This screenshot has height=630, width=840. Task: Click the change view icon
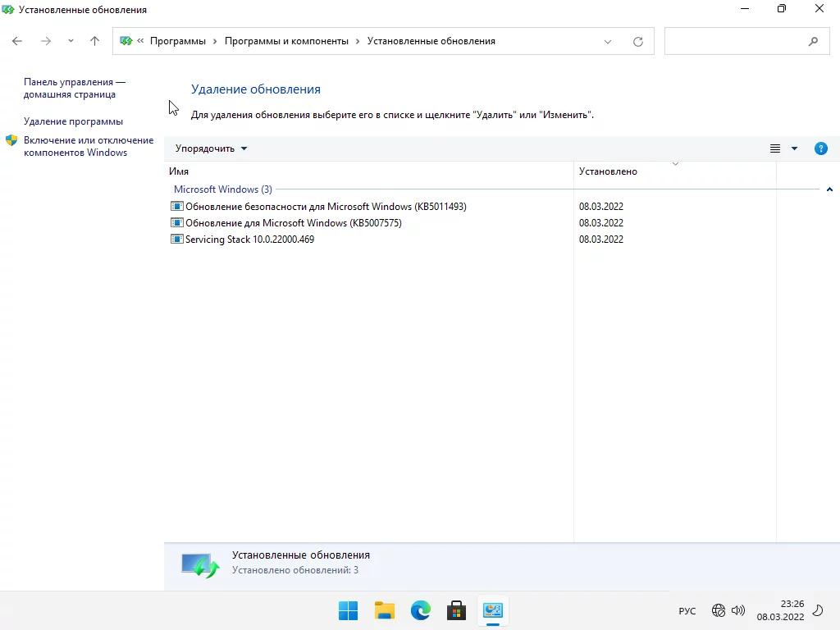coord(775,149)
